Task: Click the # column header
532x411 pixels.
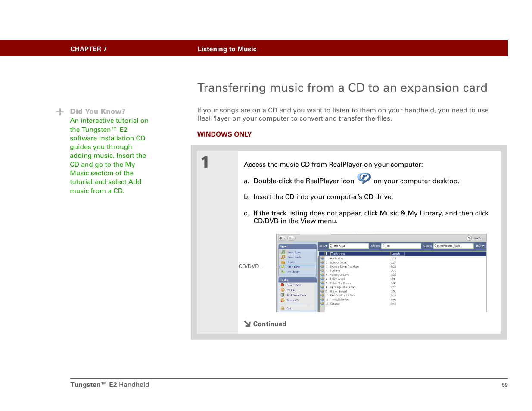Action: tap(327, 254)
